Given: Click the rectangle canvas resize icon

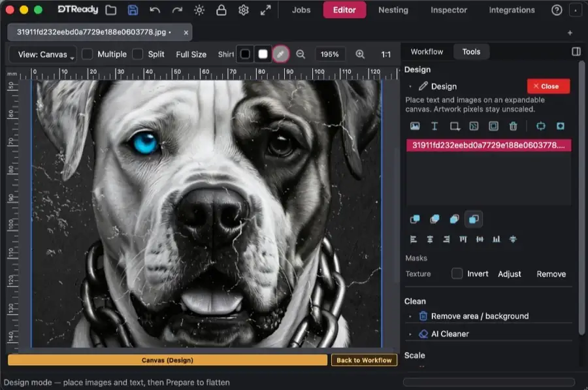Looking at the screenshot, I should click(455, 126).
